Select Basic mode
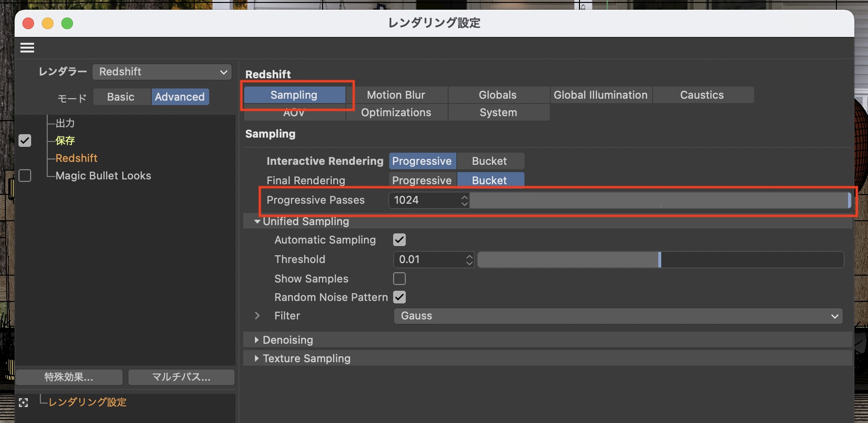868x423 pixels. (121, 97)
